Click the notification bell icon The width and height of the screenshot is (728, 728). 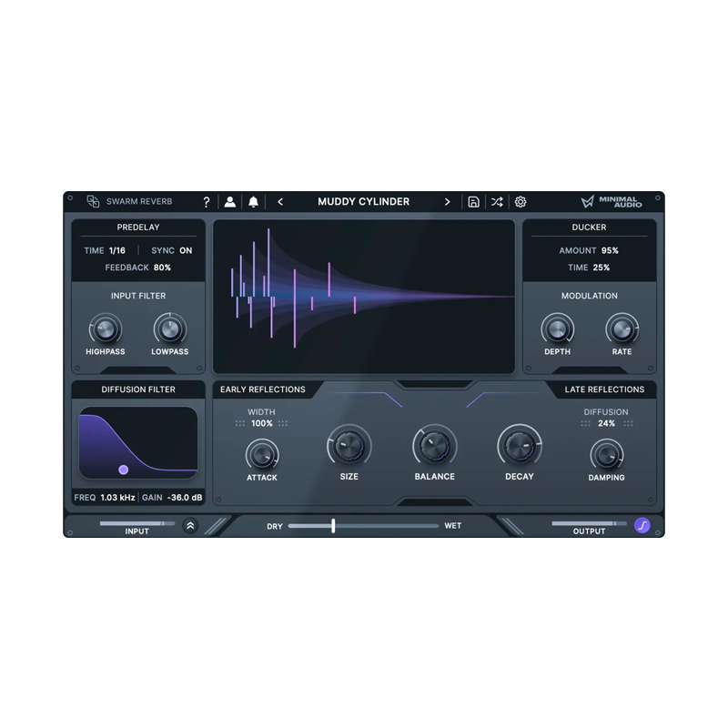253,201
